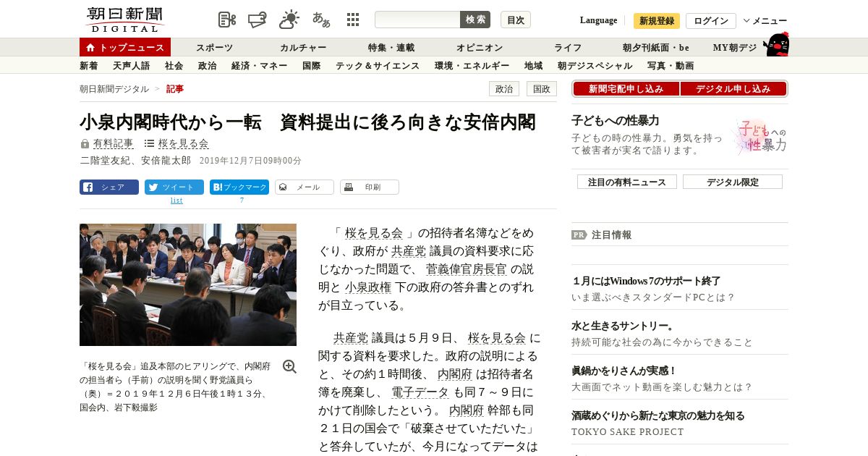Image resolution: width=868 pixels, height=456 pixels.
Task: Switch to the デジタル限定 tab
Action: click(x=733, y=182)
